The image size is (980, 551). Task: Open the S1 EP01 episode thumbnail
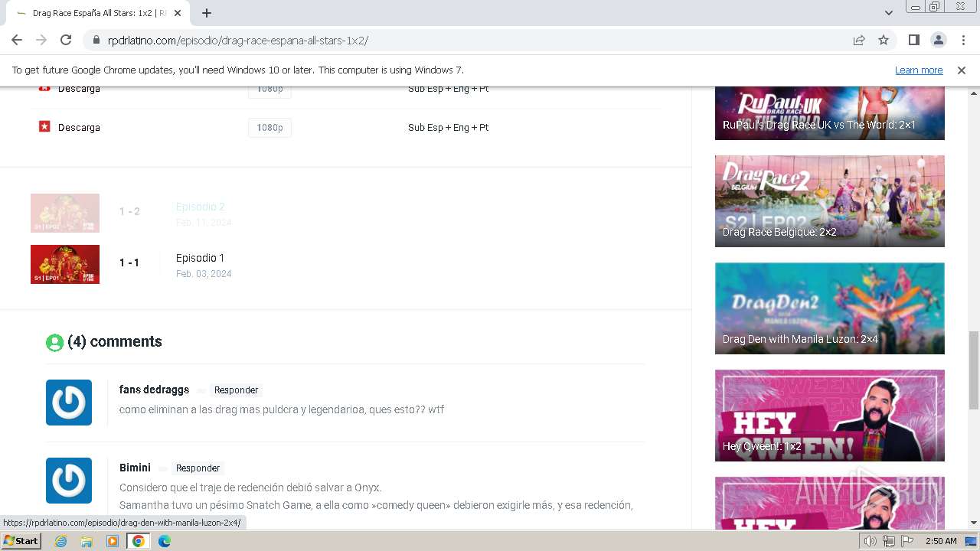pyautogui.click(x=65, y=264)
